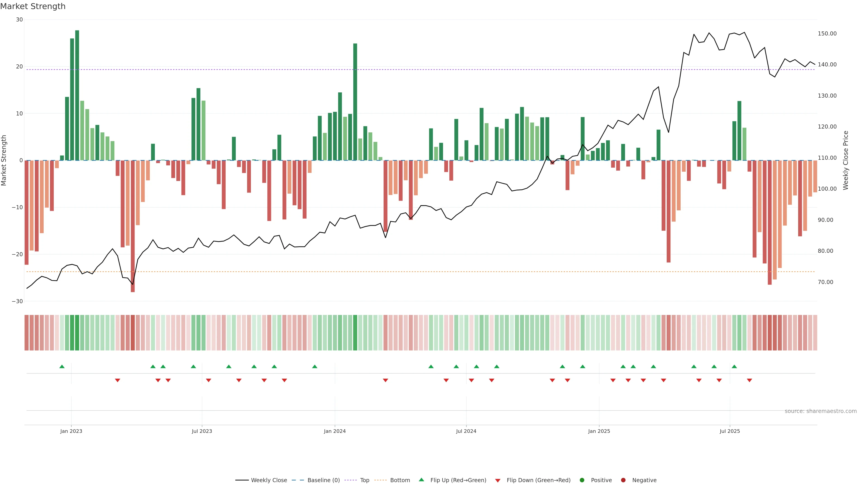Click the last red flip-down triangle after Jul 2025

click(749, 380)
